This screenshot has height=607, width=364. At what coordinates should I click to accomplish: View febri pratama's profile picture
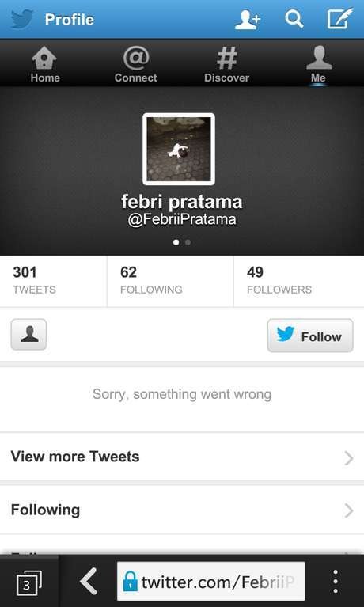179,149
